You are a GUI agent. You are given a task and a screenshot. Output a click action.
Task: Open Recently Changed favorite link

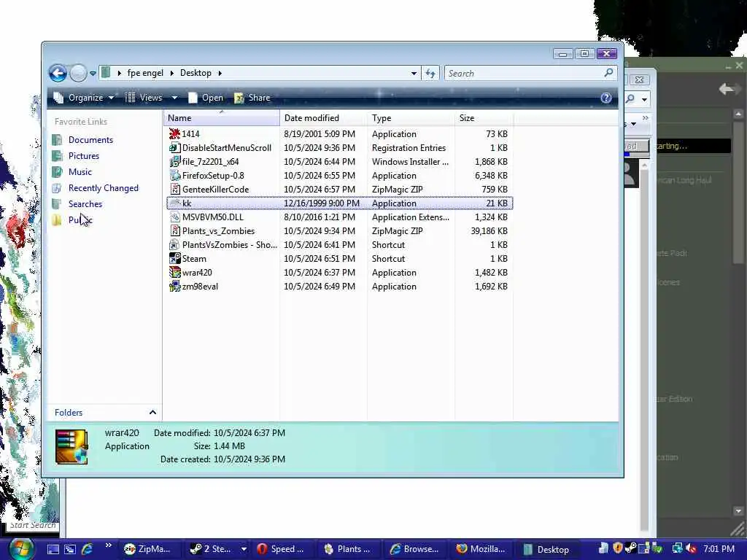point(103,188)
